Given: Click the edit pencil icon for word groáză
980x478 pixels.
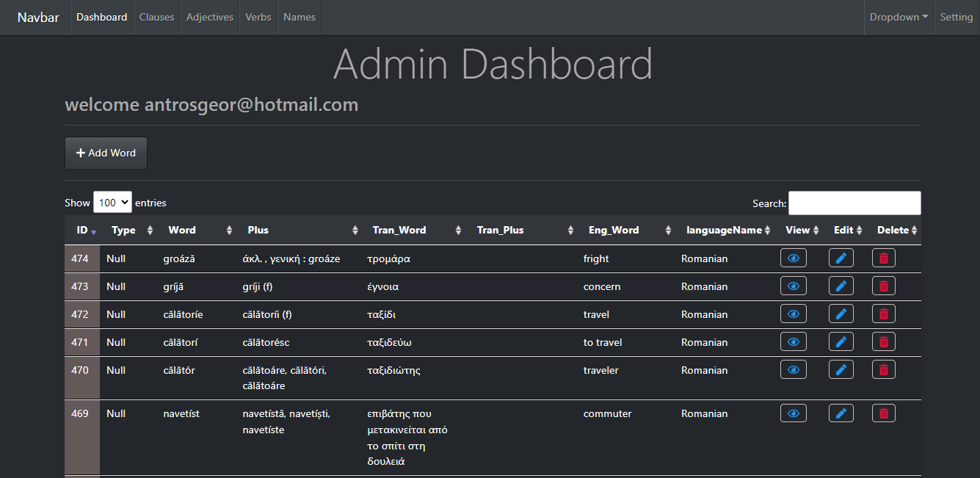Looking at the screenshot, I should pos(841,258).
